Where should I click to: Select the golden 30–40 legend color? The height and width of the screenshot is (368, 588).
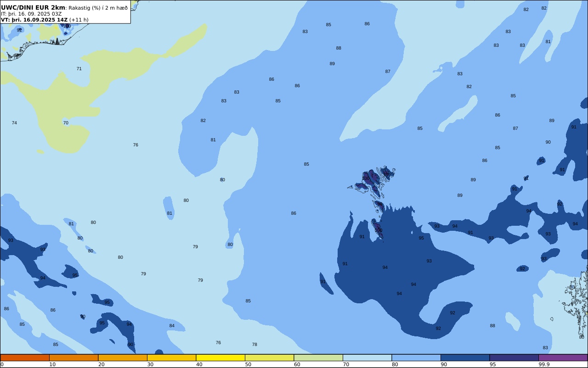[171, 357]
